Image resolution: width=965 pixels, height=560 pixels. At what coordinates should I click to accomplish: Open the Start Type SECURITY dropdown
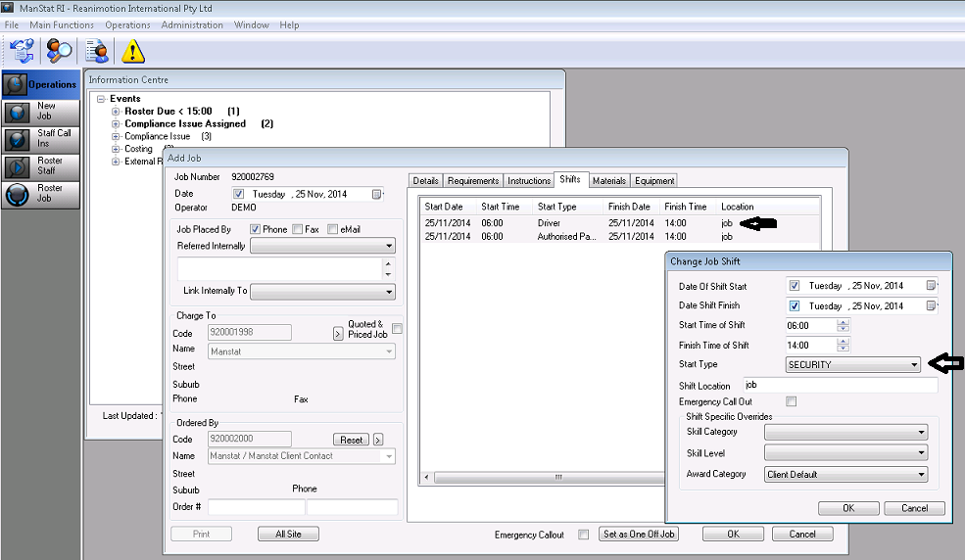(853, 364)
